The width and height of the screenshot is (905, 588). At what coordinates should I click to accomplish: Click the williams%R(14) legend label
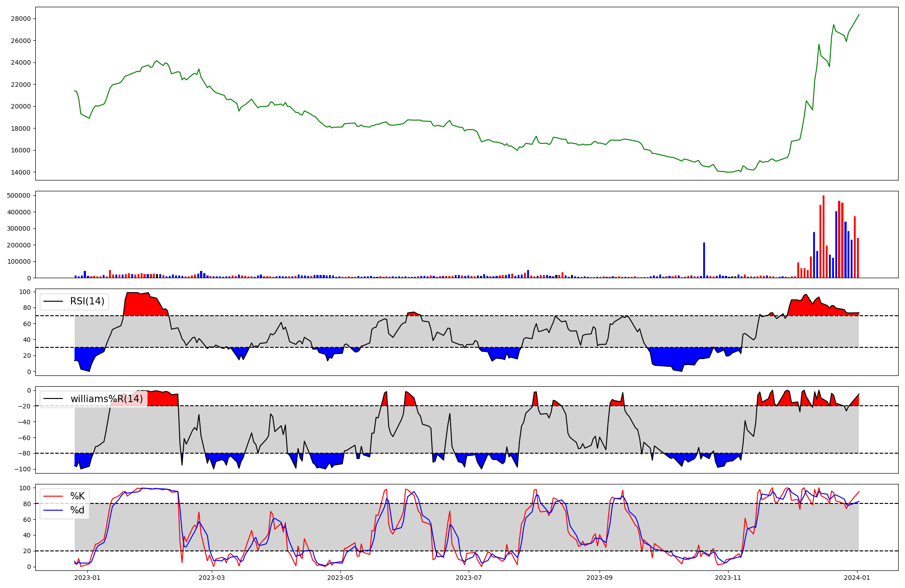106,399
